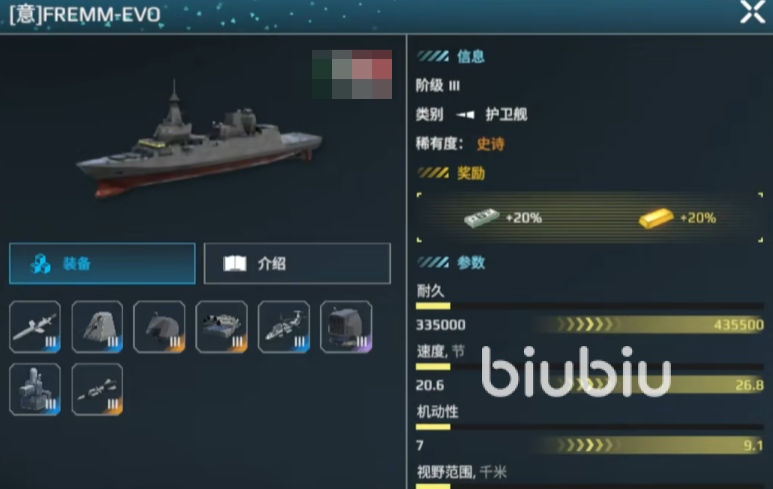Click the 史诗 rarity label
Image resolution: width=773 pixels, height=489 pixels.
[x=491, y=144]
